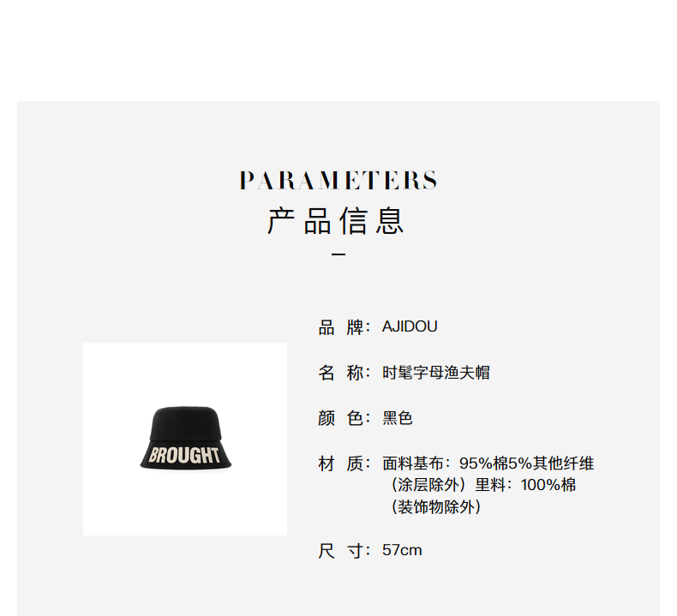Click the 品牌 label

click(x=344, y=327)
